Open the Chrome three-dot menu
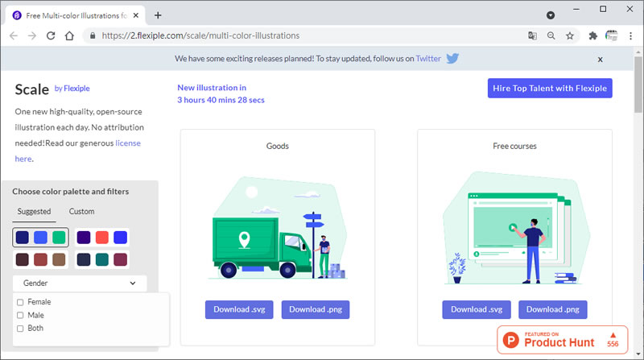This screenshot has height=360, width=644. tap(630, 35)
